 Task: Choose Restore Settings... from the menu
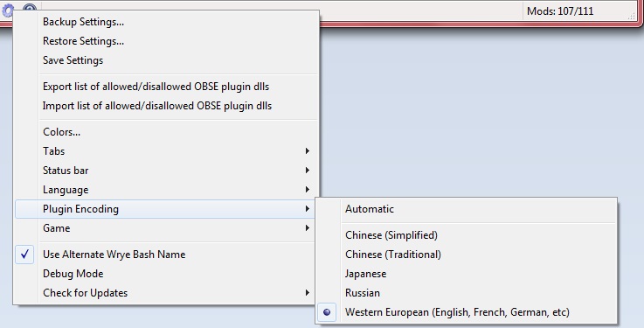click(x=166, y=41)
